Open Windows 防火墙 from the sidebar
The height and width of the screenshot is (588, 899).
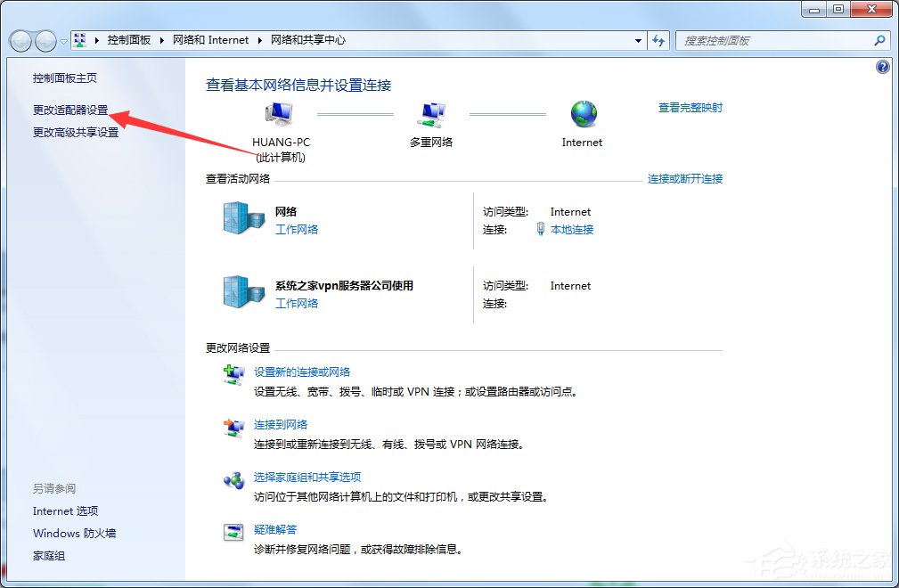click(x=74, y=533)
